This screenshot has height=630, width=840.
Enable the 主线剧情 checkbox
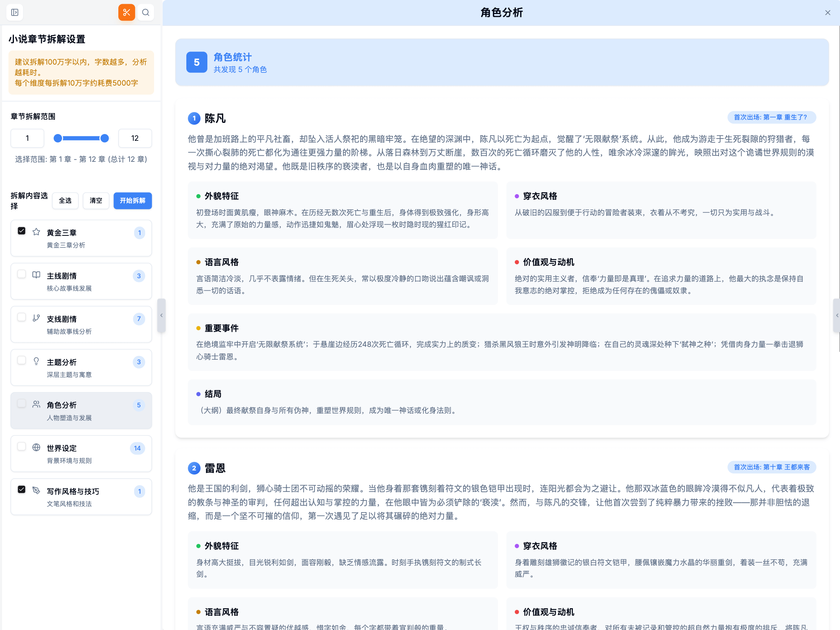click(22, 274)
